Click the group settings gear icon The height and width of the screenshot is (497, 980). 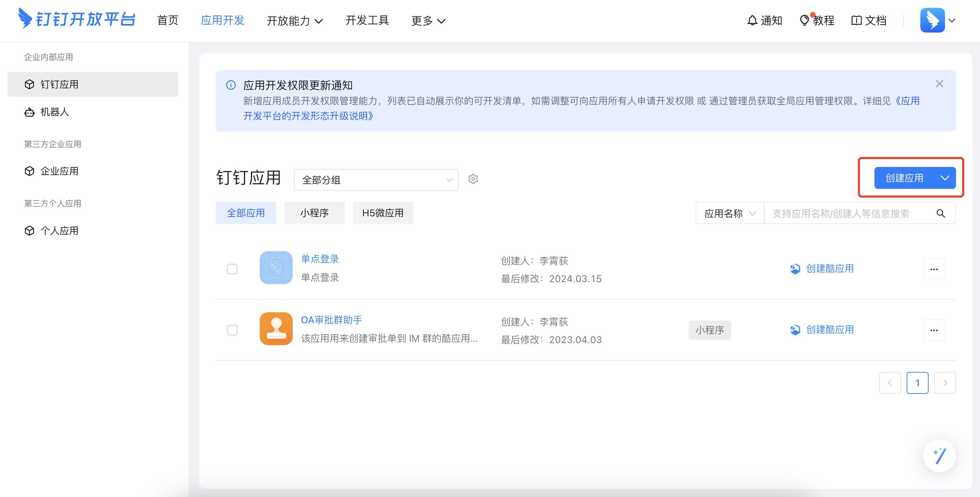pyautogui.click(x=473, y=179)
